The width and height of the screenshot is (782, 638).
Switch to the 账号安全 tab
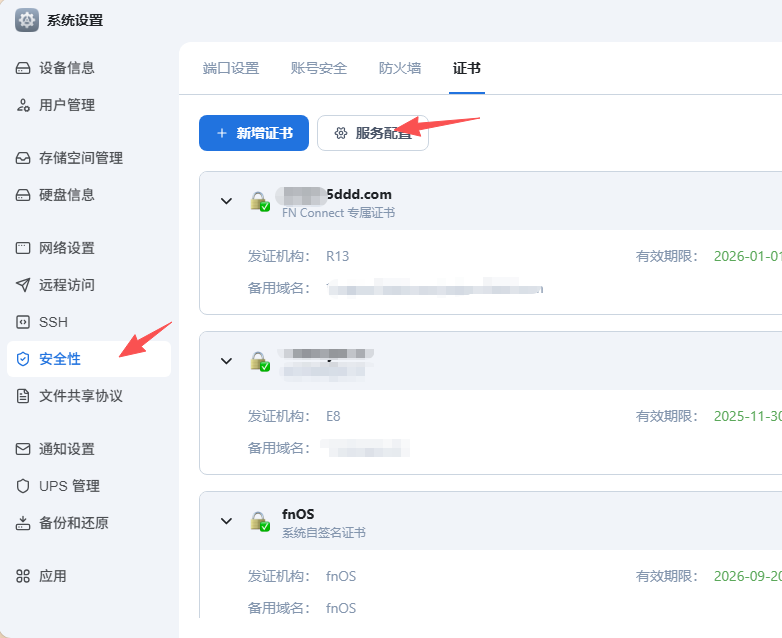point(319,68)
